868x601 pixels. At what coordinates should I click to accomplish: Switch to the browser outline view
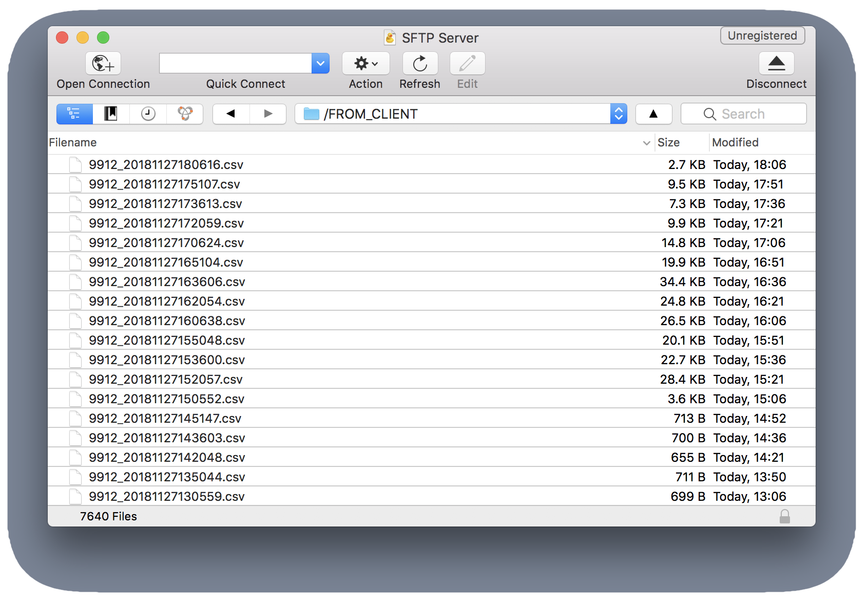(74, 114)
